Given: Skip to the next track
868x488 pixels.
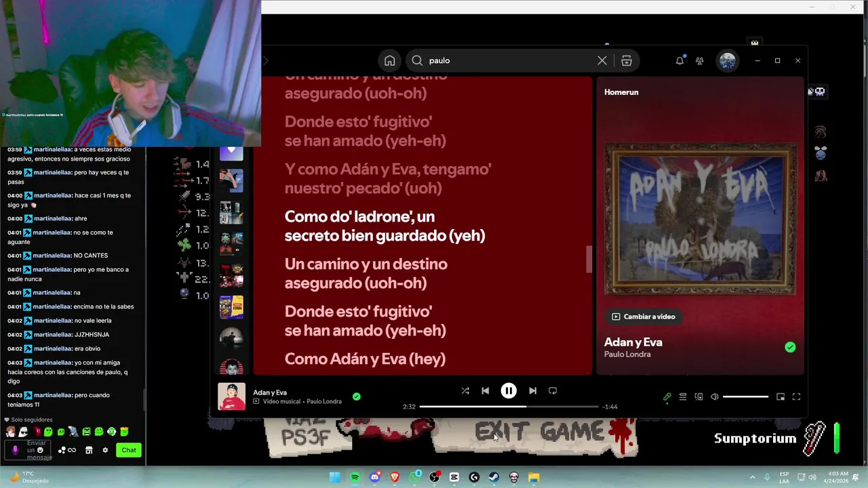Looking at the screenshot, I should [532, 390].
